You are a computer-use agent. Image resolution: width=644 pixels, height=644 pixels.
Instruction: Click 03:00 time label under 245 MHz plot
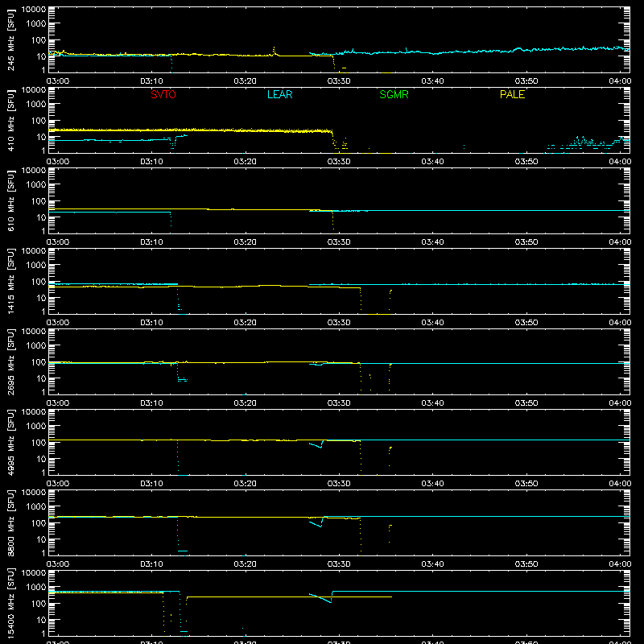58,81
